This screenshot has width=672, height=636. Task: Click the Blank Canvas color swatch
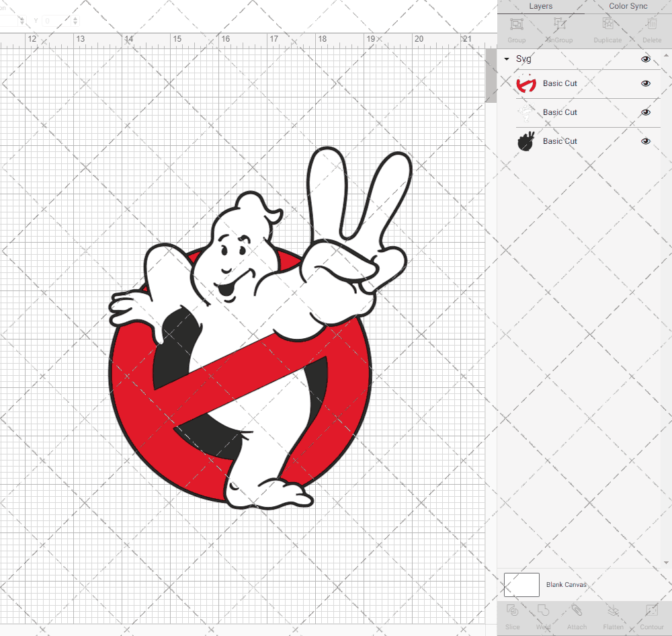tap(521, 584)
